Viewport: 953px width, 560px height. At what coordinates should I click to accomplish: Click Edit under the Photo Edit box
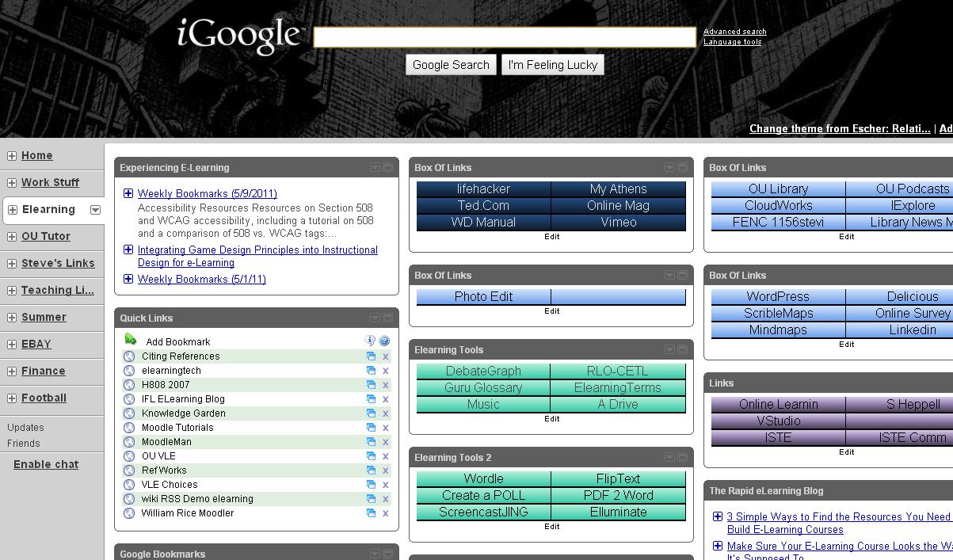(x=552, y=310)
